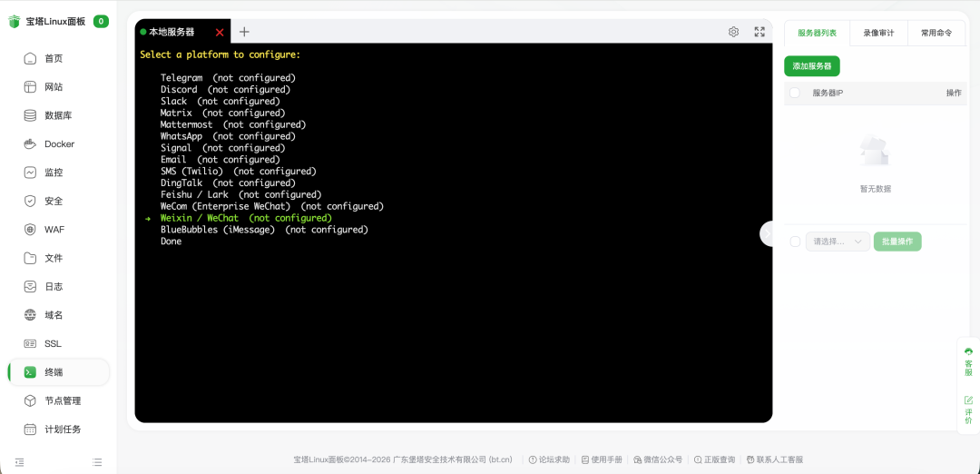980x474 pixels.
Task: Open the SSL certificate icon
Action: pyautogui.click(x=30, y=344)
